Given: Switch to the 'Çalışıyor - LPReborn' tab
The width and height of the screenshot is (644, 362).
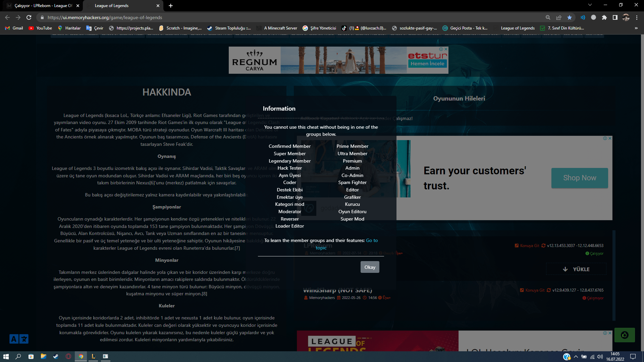Looking at the screenshot, I should tap(43, 6).
